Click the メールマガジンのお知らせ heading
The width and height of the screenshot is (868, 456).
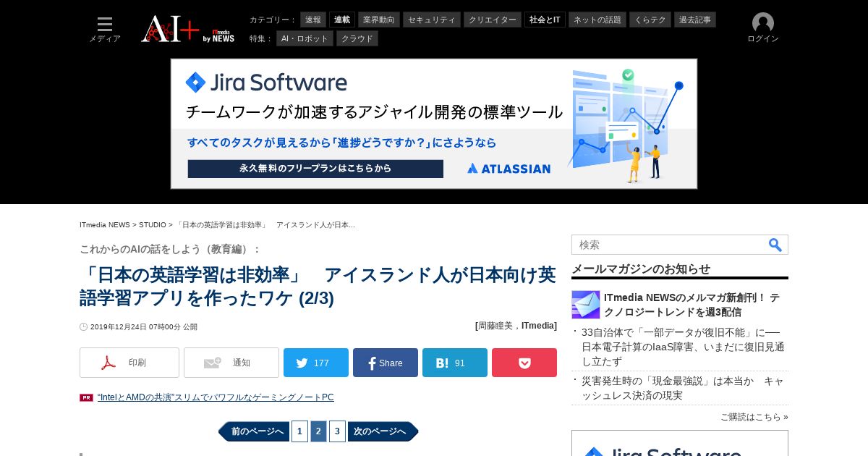pos(641,269)
